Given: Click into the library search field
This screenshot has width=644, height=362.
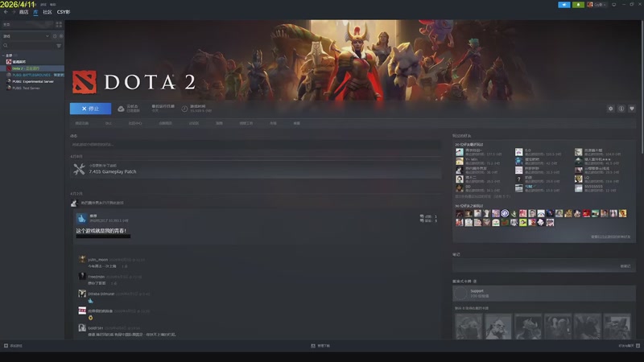Looking at the screenshot, I should [28, 46].
